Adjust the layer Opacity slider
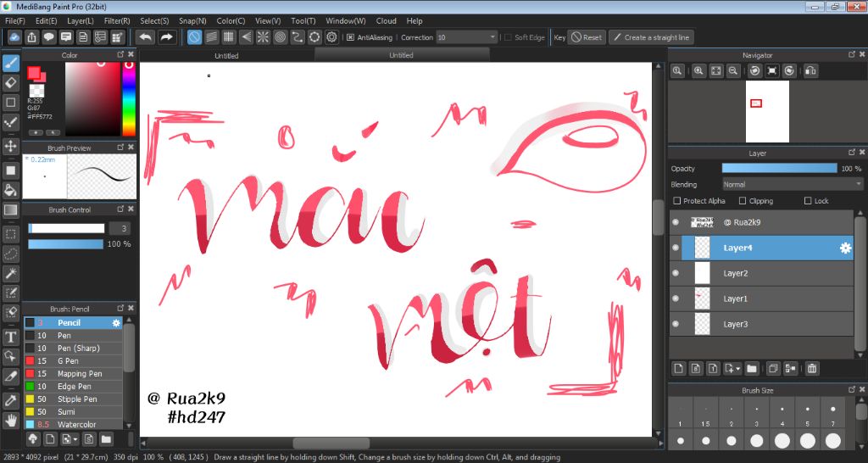The image size is (868, 463). pyautogui.click(x=780, y=169)
